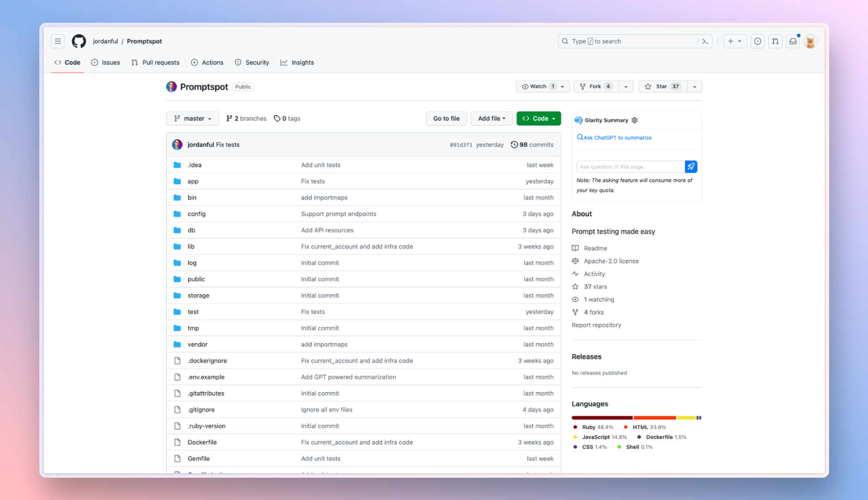The height and width of the screenshot is (500, 868).
Task: Open the create new plus dropdown
Action: (735, 41)
